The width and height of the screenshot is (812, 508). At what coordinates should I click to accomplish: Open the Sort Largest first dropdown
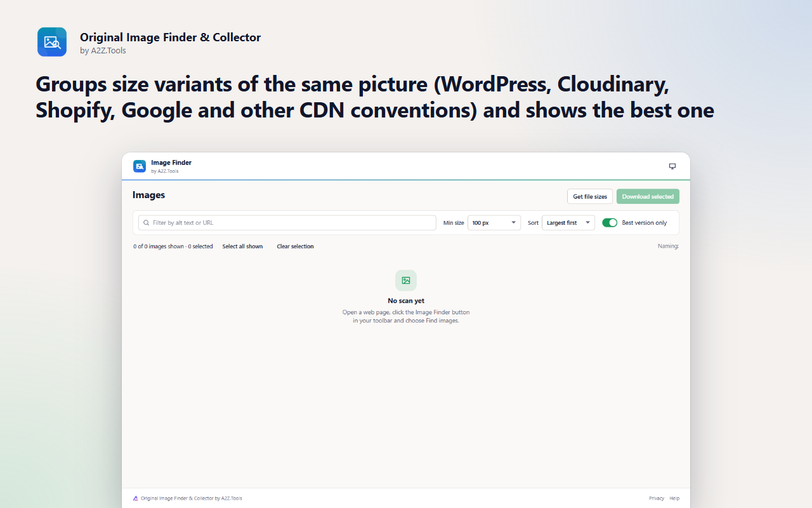(568, 223)
